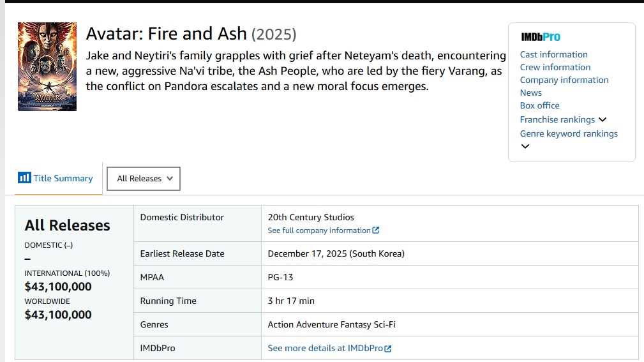Click the Franchise rankings link text
644x362 pixels.
click(x=557, y=119)
